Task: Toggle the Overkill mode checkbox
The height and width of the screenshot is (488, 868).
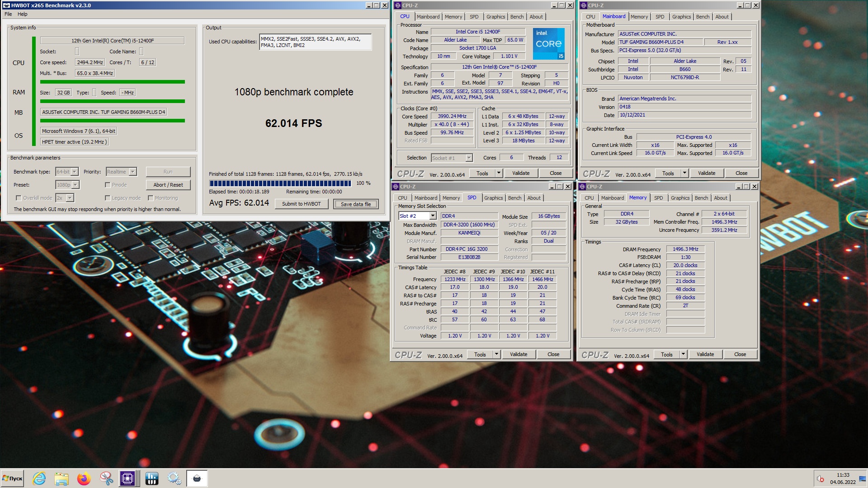Action: [x=19, y=198]
